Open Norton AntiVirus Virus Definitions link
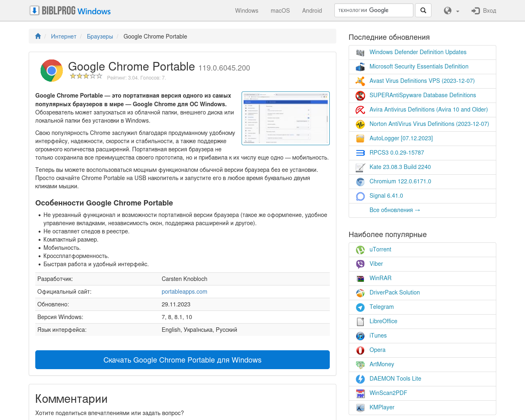This screenshot has height=420, width=525. point(429,124)
